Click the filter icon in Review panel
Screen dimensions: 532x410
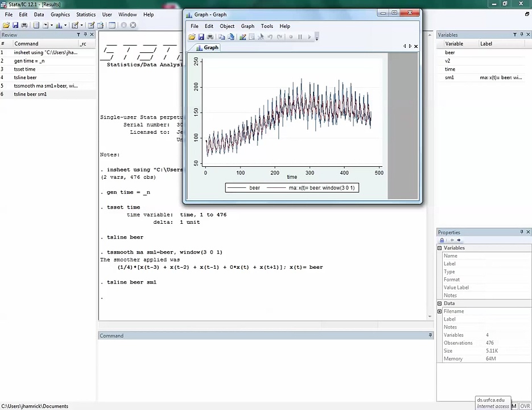79,35
